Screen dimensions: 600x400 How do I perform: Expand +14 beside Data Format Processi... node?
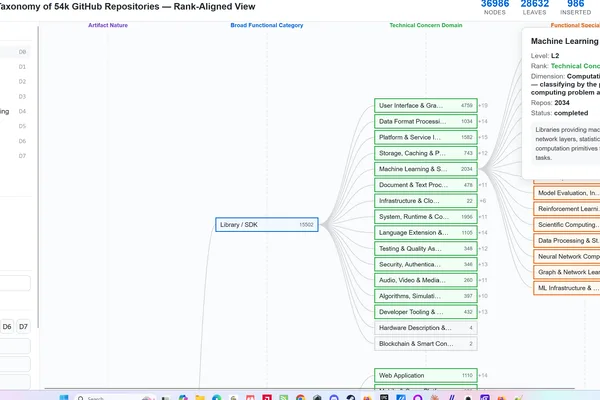(x=483, y=121)
